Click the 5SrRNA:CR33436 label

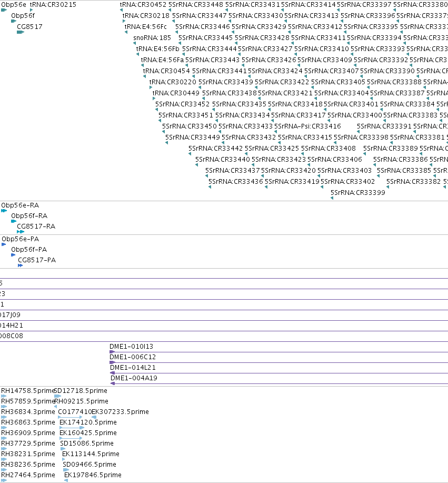236,181
